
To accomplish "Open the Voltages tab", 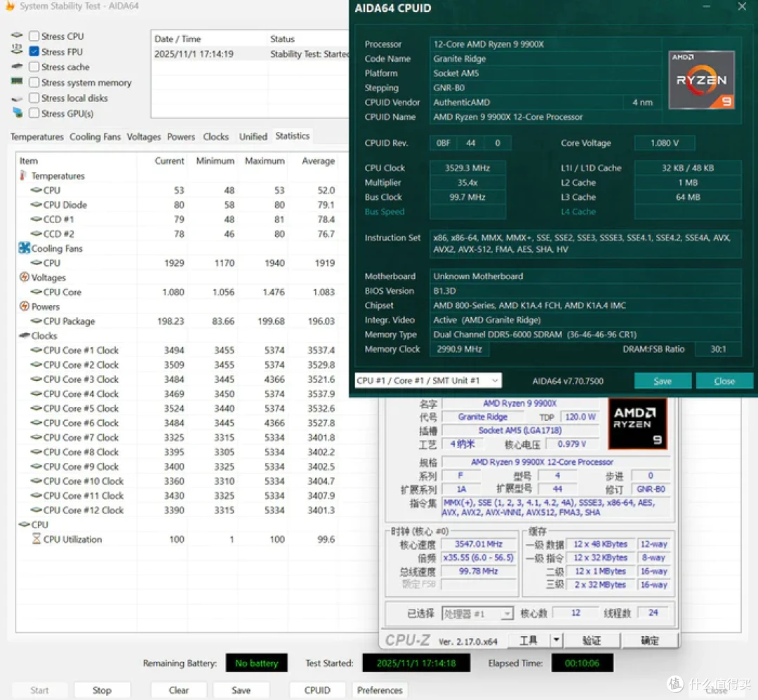I will pyautogui.click(x=144, y=137).
